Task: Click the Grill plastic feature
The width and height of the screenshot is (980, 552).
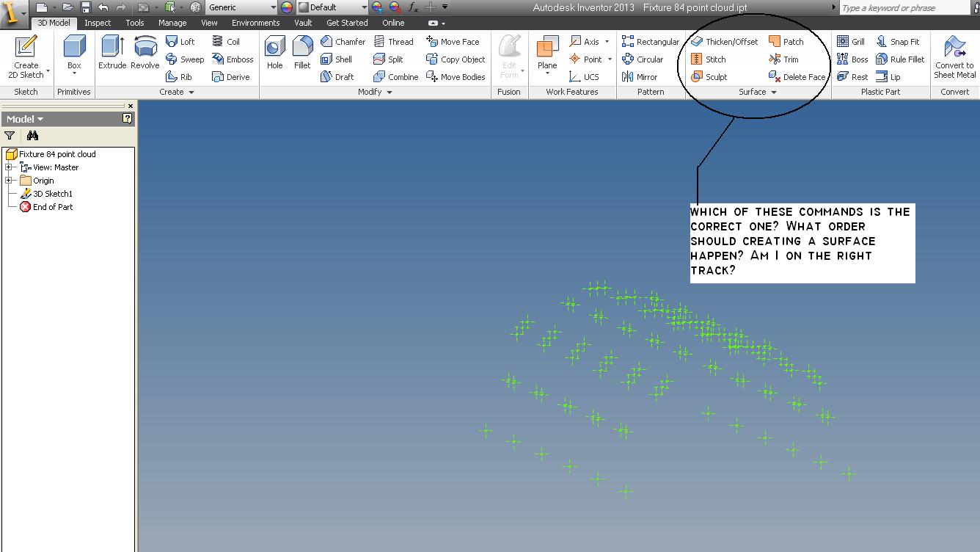Action: click(x=851, y=42)
